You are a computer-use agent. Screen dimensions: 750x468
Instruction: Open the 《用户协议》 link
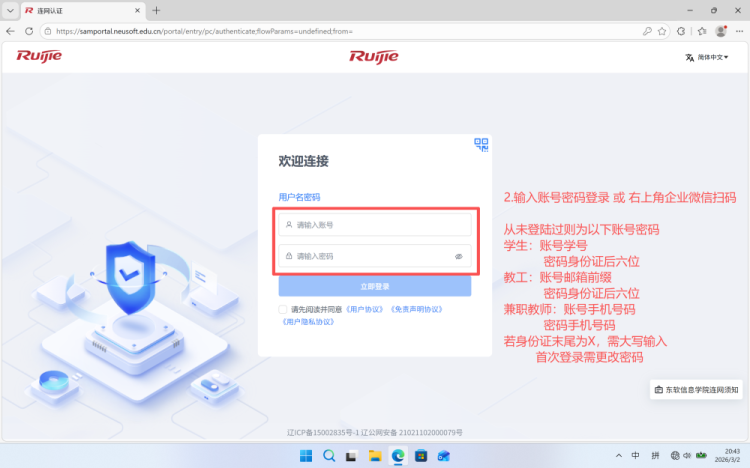click(x=365, y=309)
